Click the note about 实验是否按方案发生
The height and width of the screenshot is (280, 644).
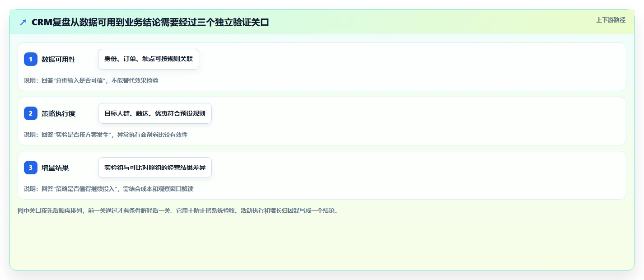click(x=106, y=135)
